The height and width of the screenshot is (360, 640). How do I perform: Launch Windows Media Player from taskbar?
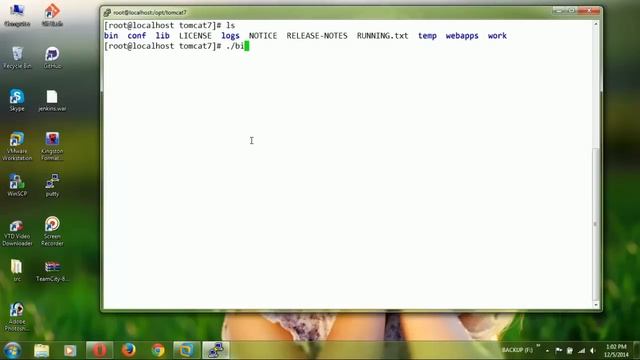(70, 350)
